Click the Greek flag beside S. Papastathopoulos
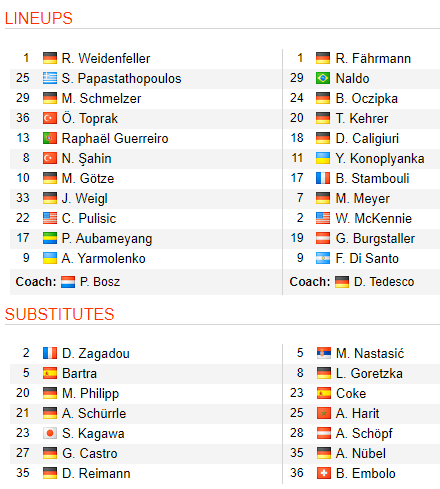Image resolution: width=440 pixels, height=489 pixels. (x=50, y=78)
